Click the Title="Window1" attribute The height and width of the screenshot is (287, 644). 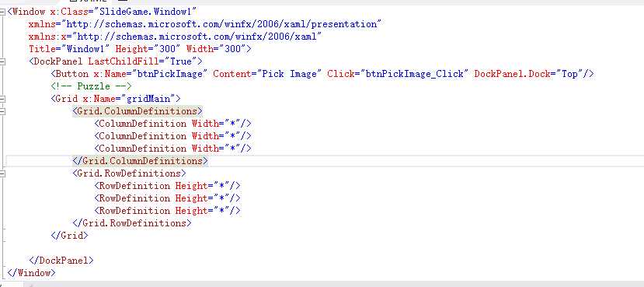[x=69, y=49]
